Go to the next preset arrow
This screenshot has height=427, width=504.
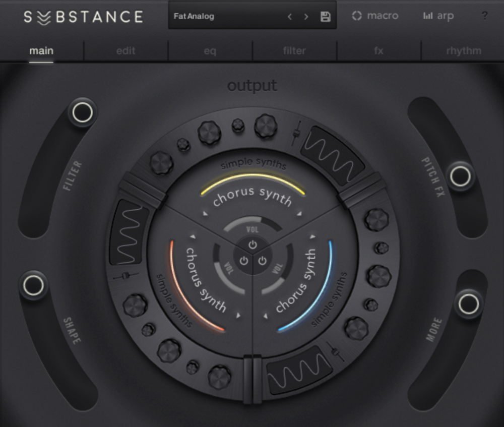click(x=306, y=17)
